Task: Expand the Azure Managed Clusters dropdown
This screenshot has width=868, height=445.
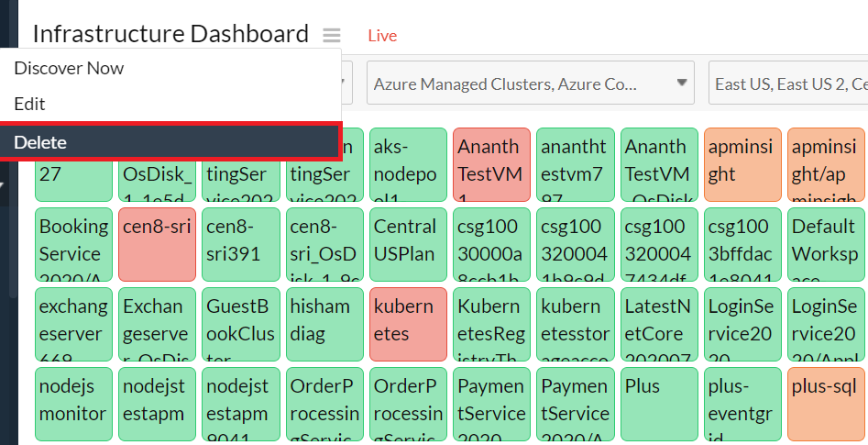Action: coord(530,84)
